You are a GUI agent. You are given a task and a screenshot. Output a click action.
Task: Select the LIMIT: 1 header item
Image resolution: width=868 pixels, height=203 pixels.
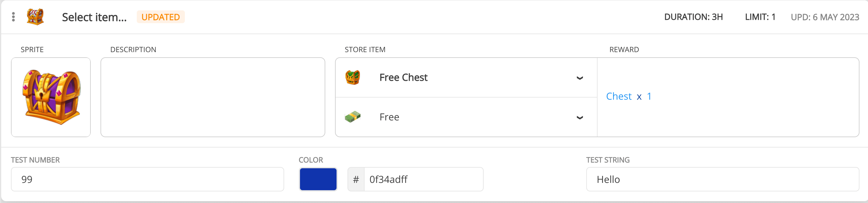tap(760, 16)
